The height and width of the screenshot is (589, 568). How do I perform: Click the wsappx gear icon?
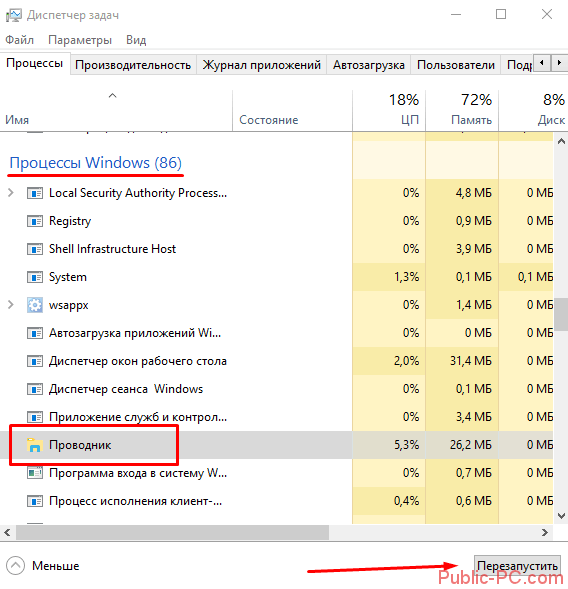35,305
